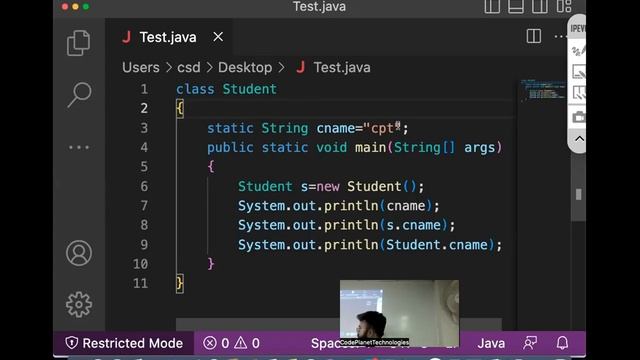This screenshot has width=640, height=360.
Task: Show additional views ellipsis in activity bar
Action: tap(79, 147)
